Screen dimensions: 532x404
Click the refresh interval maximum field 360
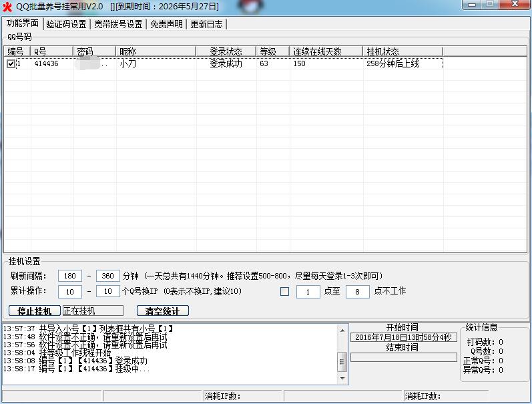108,276
